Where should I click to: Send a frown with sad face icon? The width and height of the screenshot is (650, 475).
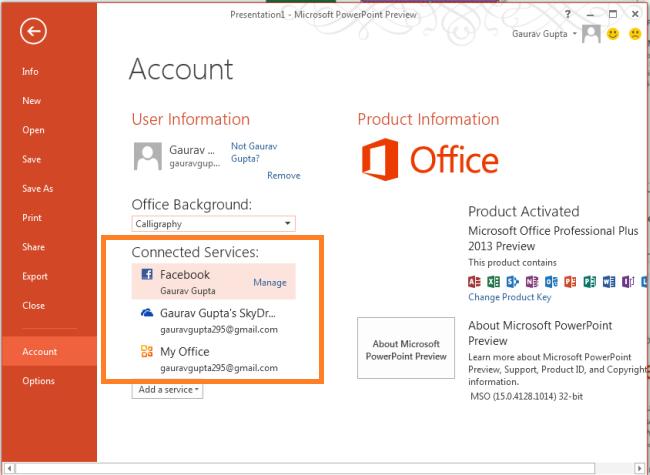pyautogui.click(x=635, y=34)
